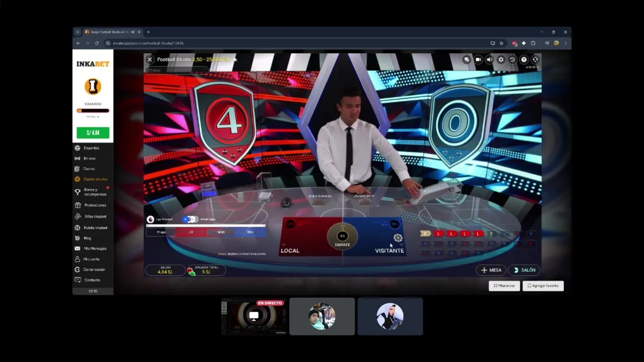Click the APUESTA TOTAL chips display
The image size is (644, 362).
(205, 270)
